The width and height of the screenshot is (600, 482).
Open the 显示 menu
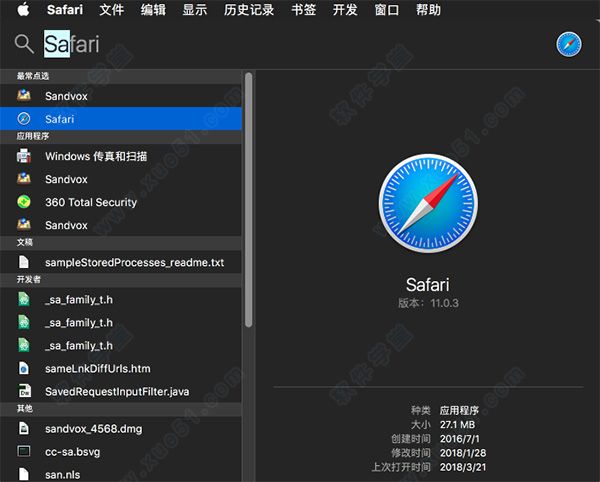(195, 10)
